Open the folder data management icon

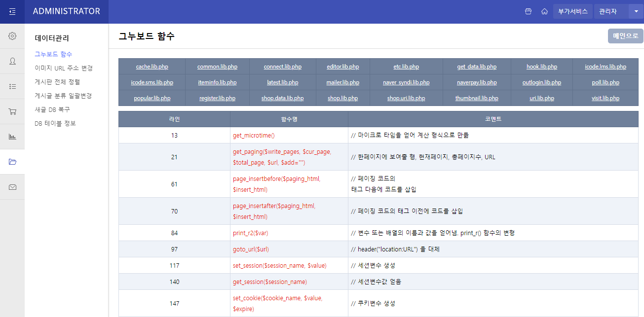click(12, 162)
